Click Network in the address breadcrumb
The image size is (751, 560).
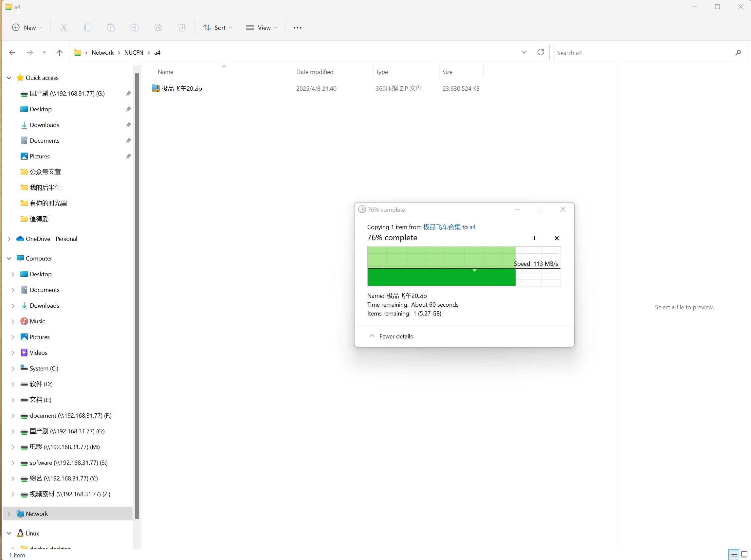click(103, 53)
